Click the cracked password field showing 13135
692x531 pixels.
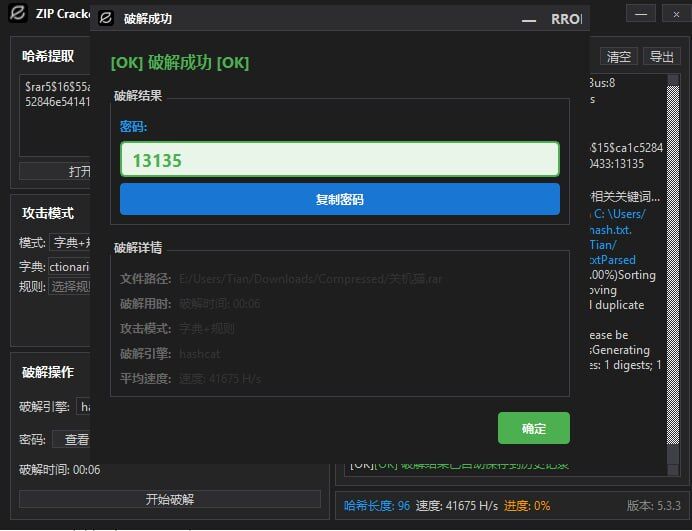[339, 160]
